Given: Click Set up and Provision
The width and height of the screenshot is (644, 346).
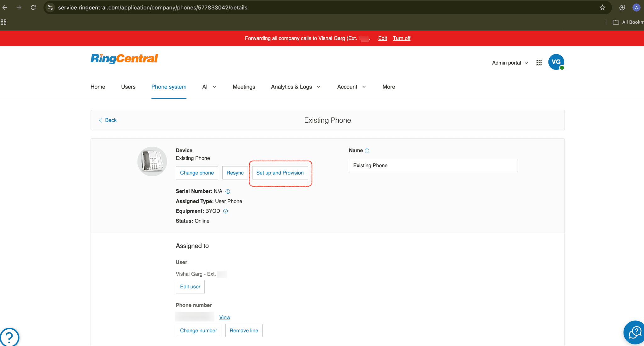Looking at the screenshot, I should pyautogui.click(x=280, y=173).
